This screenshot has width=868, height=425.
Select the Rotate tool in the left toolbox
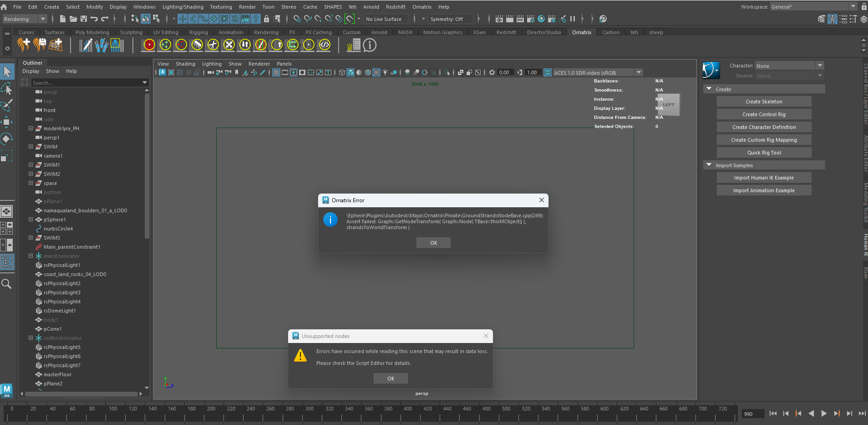(6, 138)
